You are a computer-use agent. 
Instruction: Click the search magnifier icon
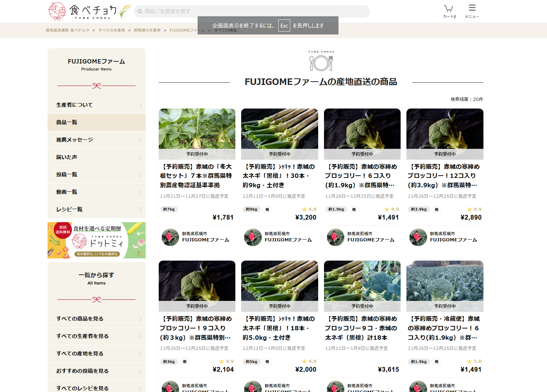point(140,12)
